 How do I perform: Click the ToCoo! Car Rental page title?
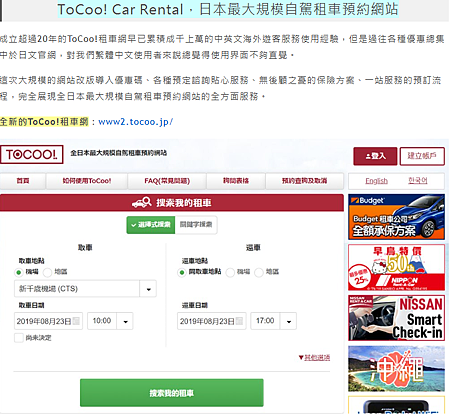[228, 9]
